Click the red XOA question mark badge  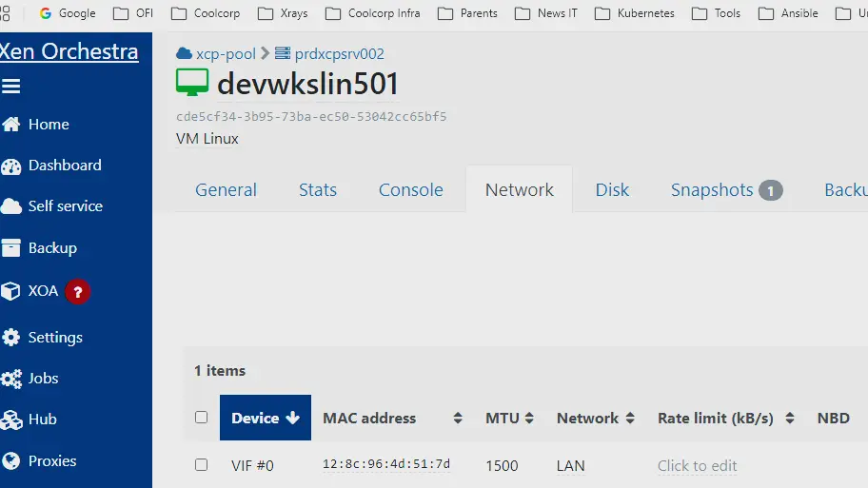coord(78,292)
